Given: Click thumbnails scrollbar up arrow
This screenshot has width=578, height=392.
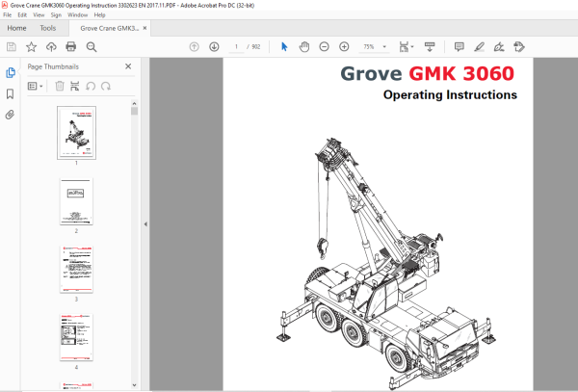Looking at the screenshot, I should (134, 104).
